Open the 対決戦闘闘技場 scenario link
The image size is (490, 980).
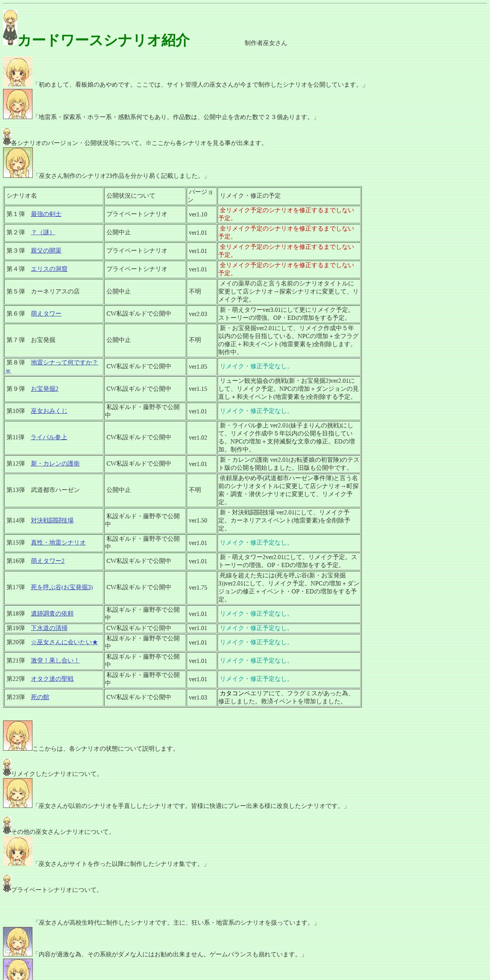[52, 521]
